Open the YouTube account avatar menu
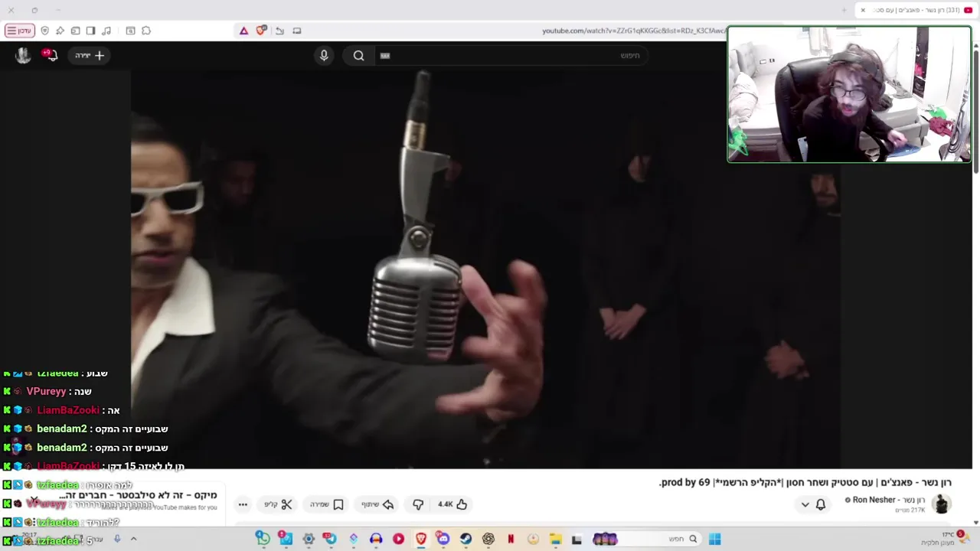Screen dimensions: 980x551 click(23, 55)
